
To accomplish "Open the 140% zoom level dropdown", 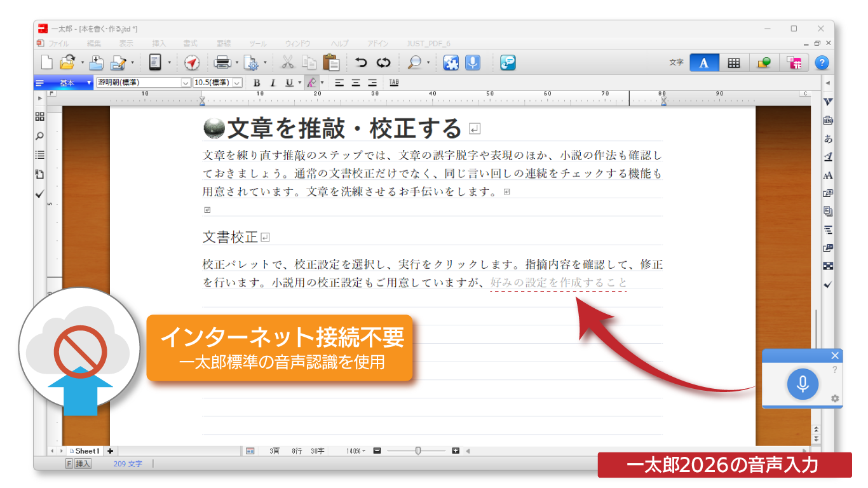I will pyautogui.click(x=356, y=451).
